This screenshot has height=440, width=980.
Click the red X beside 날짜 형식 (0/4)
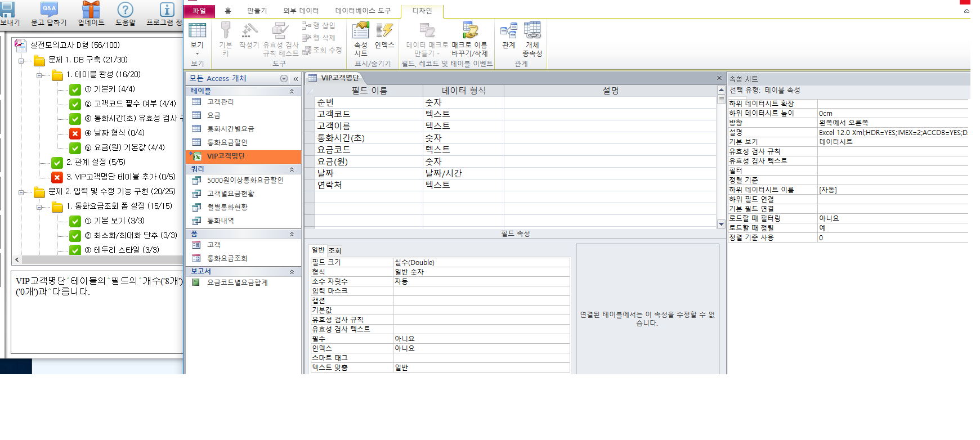tap(75, 133)
